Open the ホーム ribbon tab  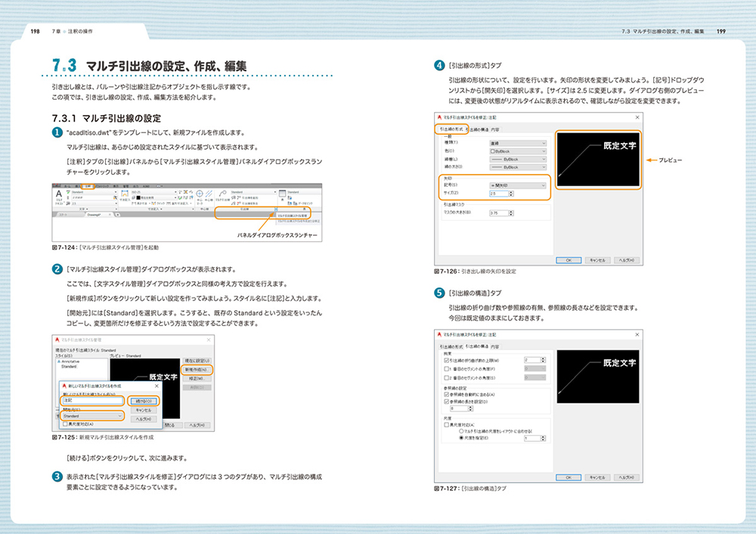point(68,186)
